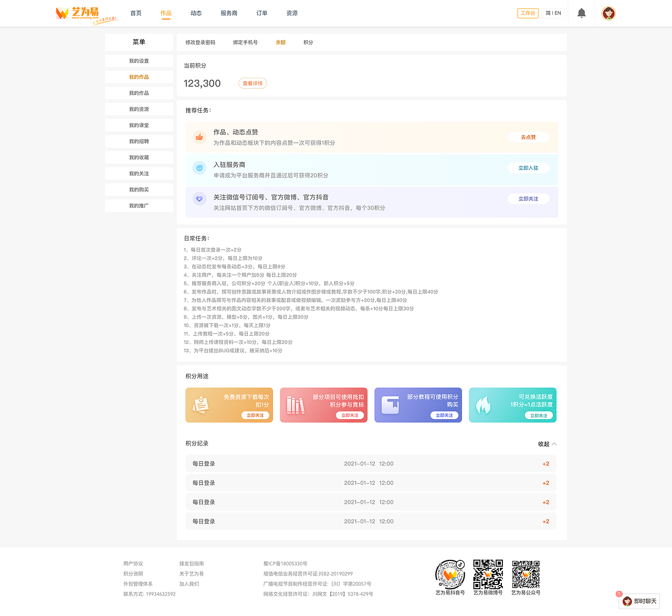
Task: Click the notes icon on 免费资源下载 card
Action: click(201, 405)
